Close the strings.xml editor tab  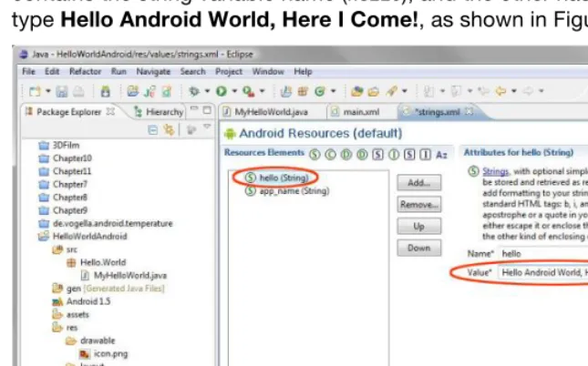tap(469, 111)
